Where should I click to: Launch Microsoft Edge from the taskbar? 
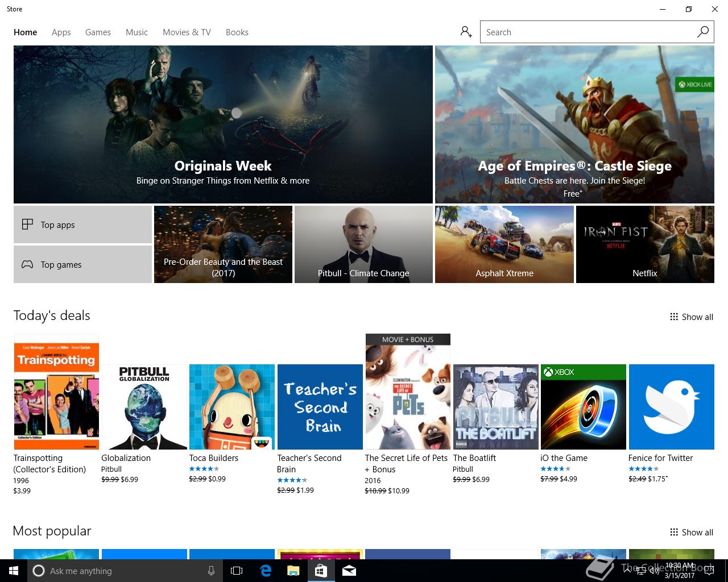tap(266, 571)
